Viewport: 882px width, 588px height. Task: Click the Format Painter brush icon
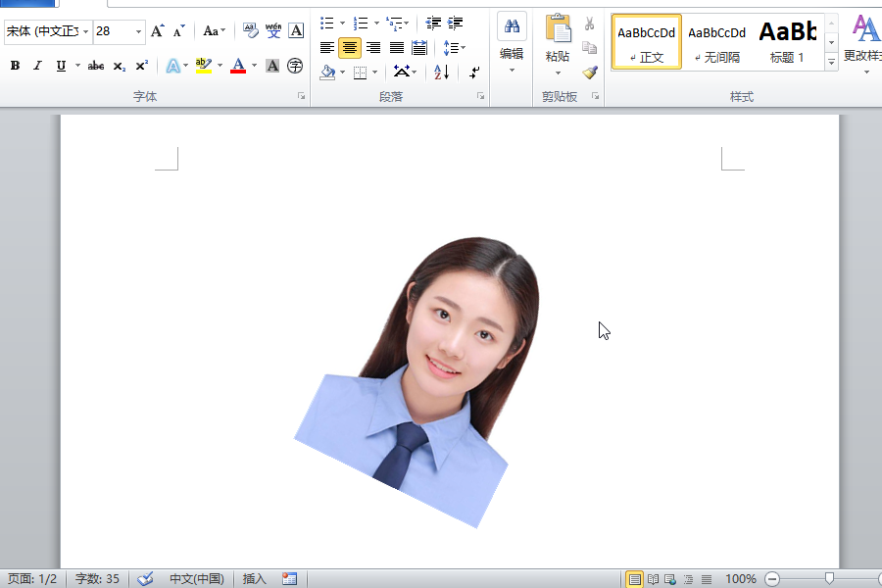(x=589, y=72)
